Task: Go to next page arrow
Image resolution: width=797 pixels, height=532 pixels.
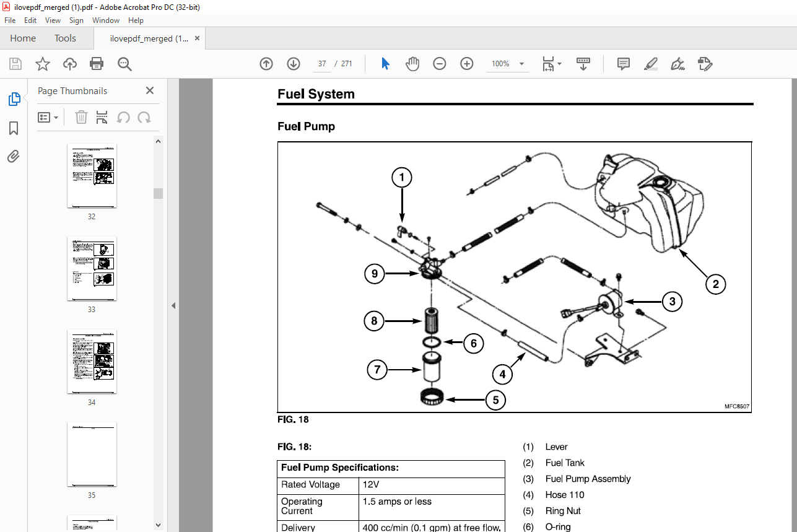Action: [294, 64]
